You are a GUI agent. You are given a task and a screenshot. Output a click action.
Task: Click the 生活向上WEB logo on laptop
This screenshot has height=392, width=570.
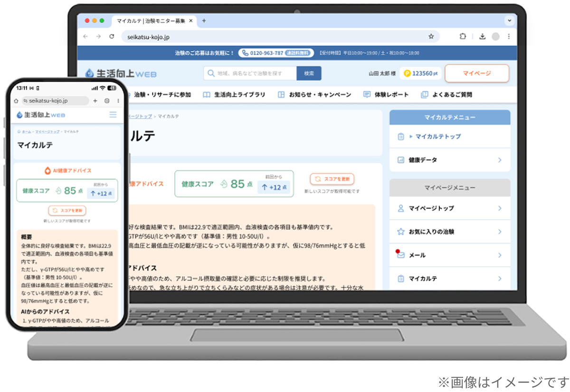point(121,74)
